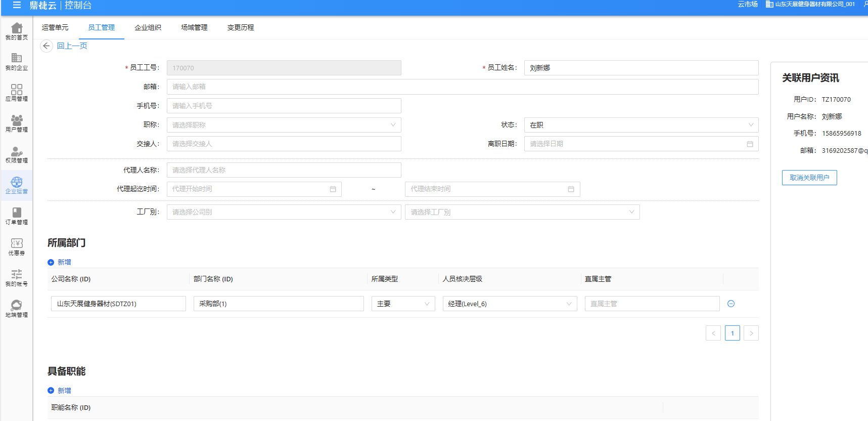Open the 代理人名称 selector
The width and height of the screenshot is (868, 421).
[x=284, y=170]
